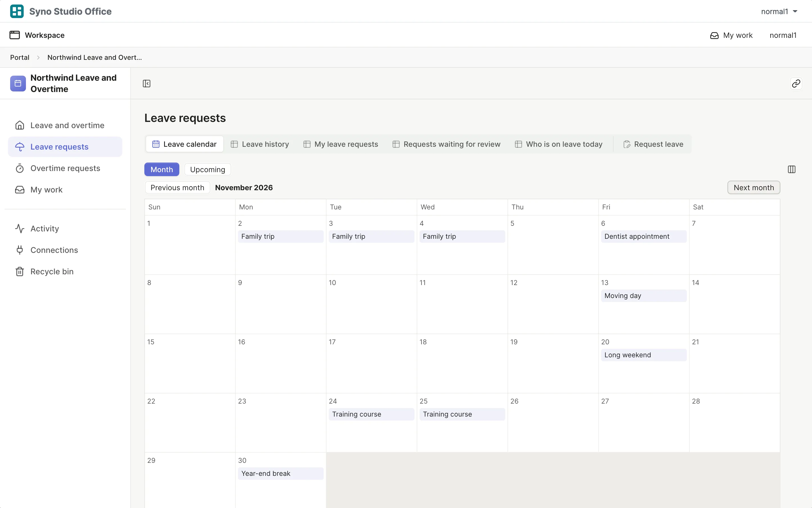Select the Month view toggle

click(162, 169)
